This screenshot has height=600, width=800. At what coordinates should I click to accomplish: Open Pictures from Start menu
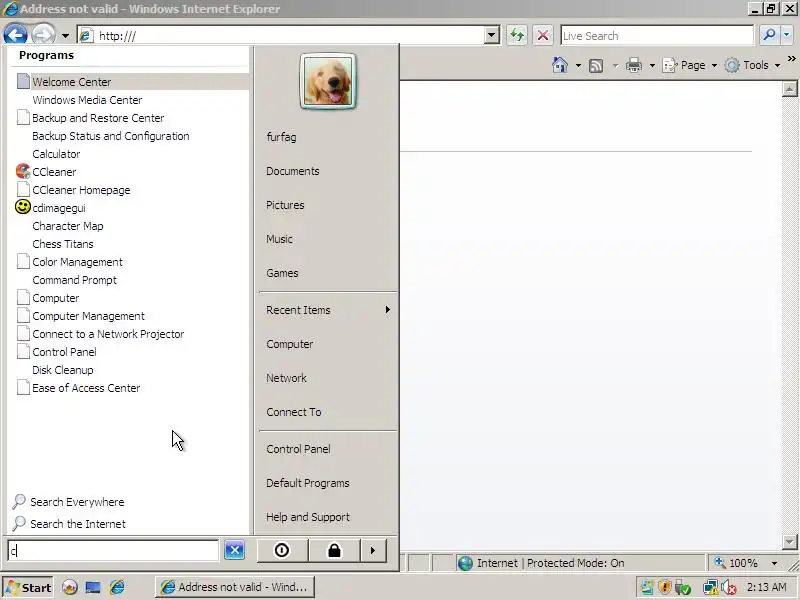tap(285, 205)
